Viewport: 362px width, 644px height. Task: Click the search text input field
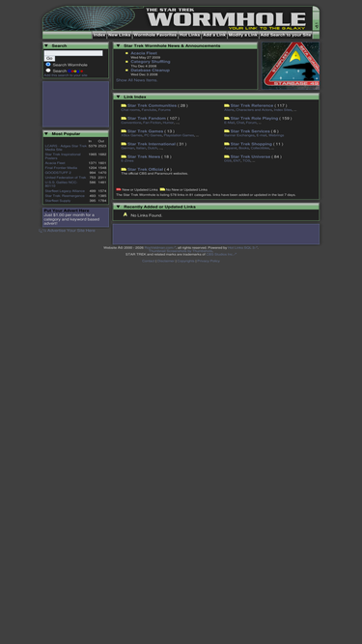click(x=73, y=53)
